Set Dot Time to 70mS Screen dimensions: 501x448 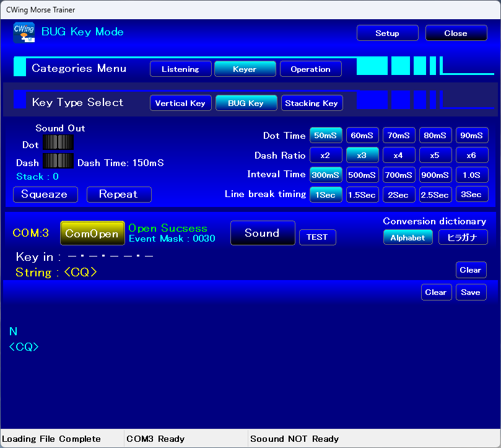tap(398, 136)
